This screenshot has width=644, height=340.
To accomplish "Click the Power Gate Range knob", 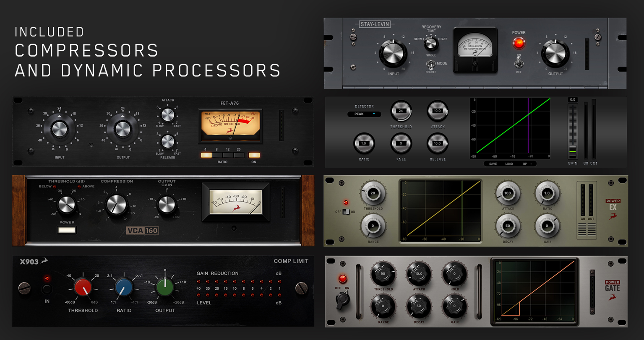I will pyautogui.click(x=383, y=306).
